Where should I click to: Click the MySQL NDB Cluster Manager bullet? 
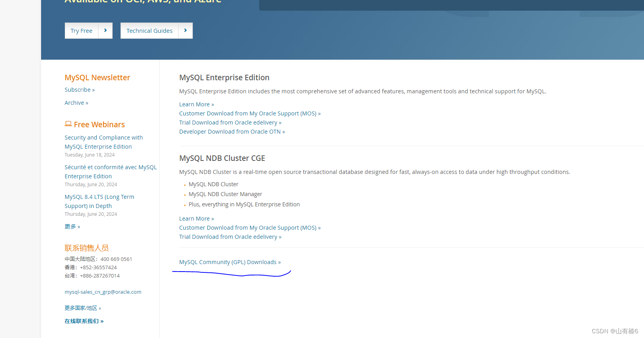(x=226, y=194)
